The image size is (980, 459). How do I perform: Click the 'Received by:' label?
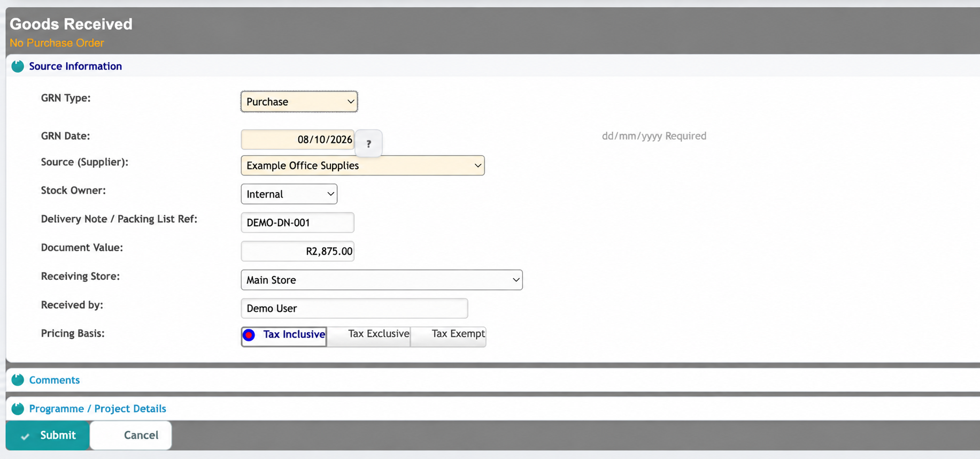click(72, 305)
